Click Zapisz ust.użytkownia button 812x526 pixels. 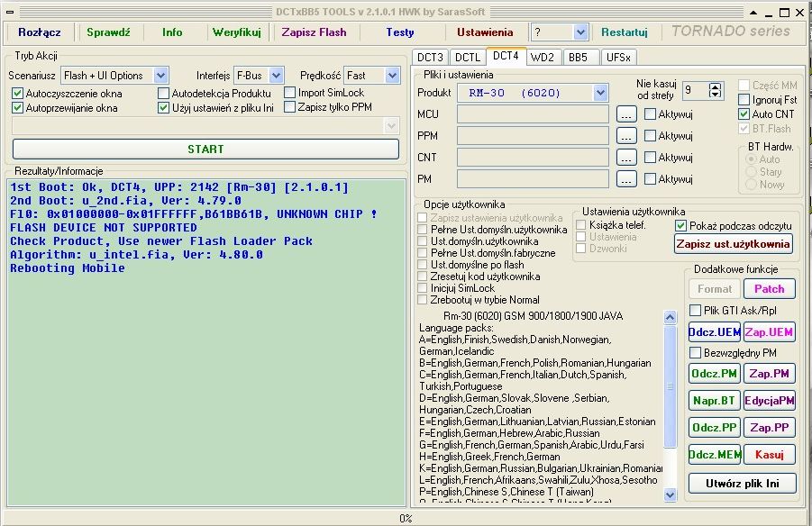pos(734,244)
